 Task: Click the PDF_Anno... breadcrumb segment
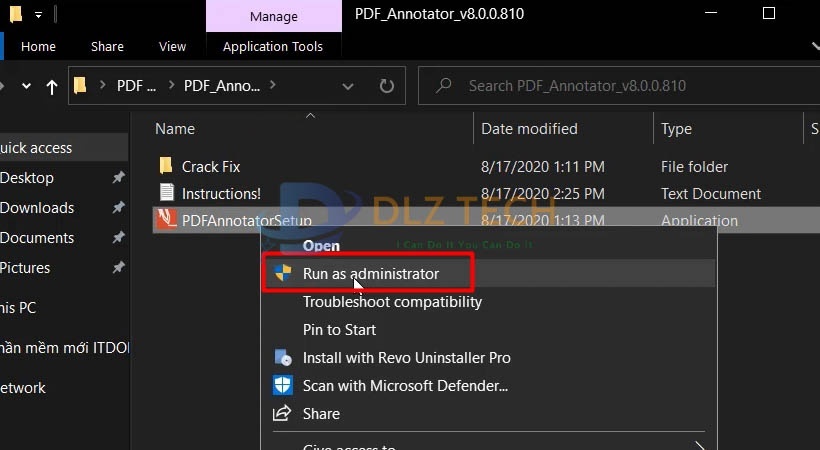point(222,86)
